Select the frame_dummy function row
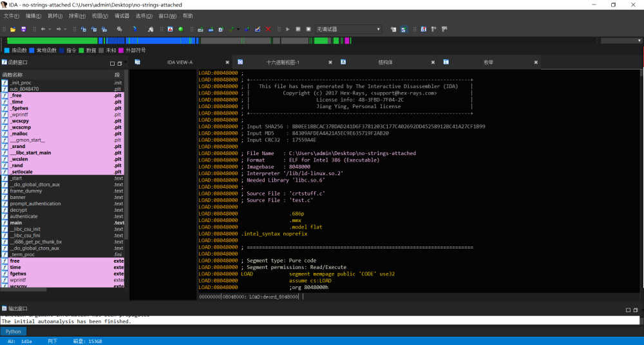The image size is (644, 345). click(62, 191)
